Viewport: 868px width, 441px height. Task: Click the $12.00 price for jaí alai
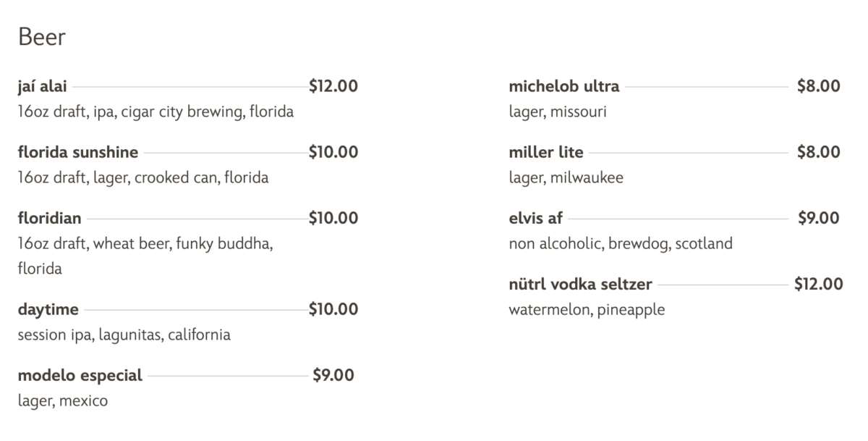click(x=333, y=87)
